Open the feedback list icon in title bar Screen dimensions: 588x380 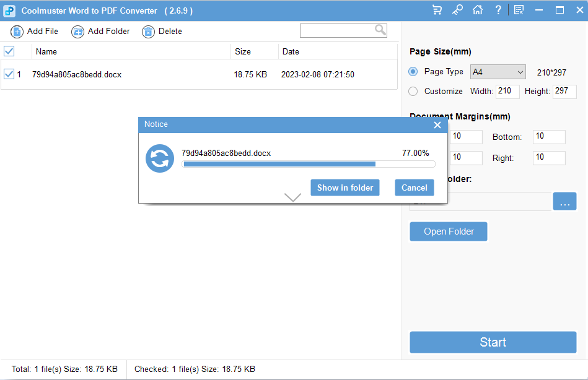click(x=519, y=10)
